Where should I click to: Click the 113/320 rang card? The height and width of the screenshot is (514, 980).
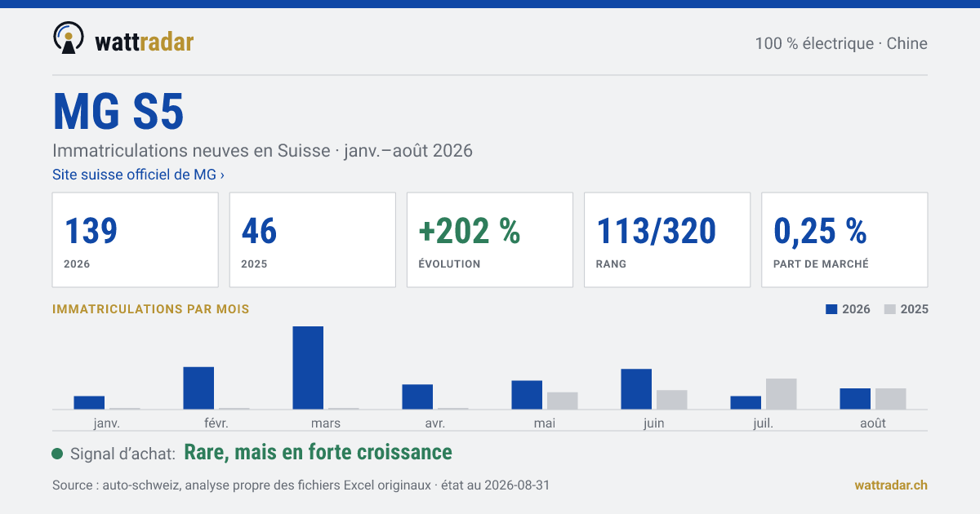[x=667, y=240]
